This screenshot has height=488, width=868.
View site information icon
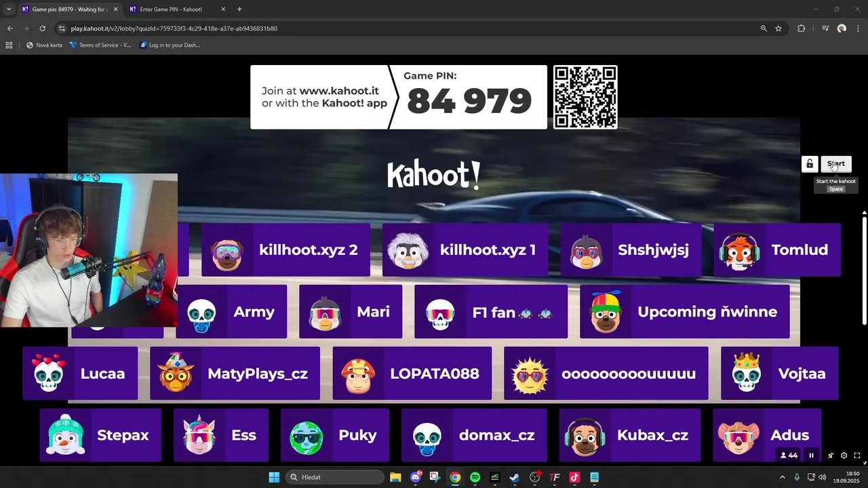click(62, 28)
